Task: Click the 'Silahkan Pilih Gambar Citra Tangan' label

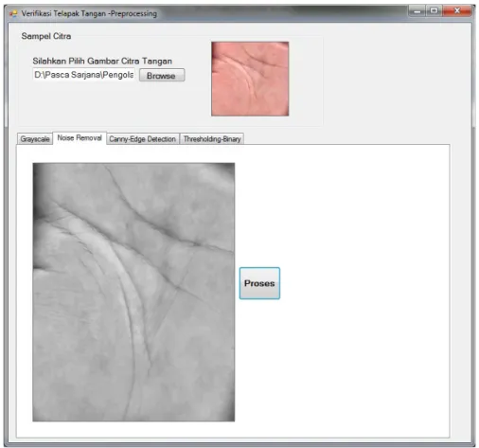Action: click(x=102, y=61)
